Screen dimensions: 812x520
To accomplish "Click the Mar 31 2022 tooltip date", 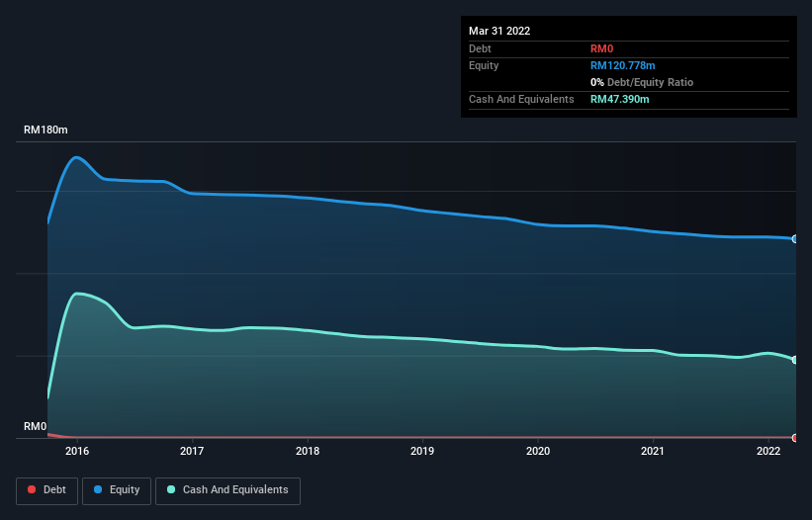I will 499,31.
